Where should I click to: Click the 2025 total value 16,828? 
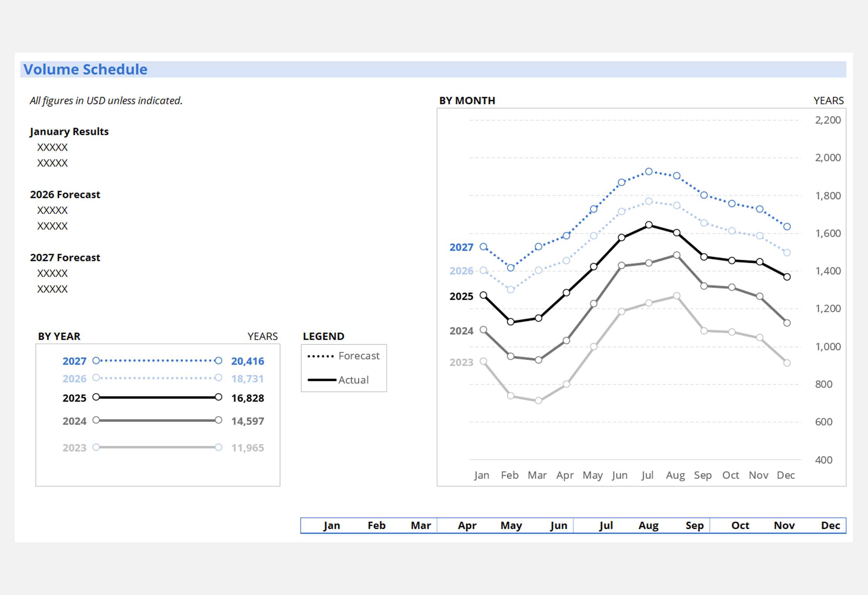click(247, 398)
